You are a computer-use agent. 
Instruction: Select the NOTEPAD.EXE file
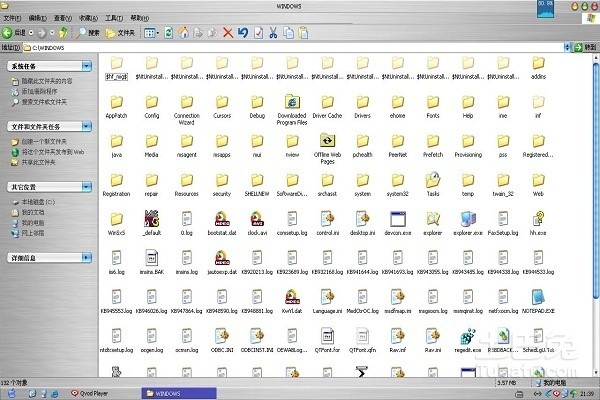click(538, 302)
